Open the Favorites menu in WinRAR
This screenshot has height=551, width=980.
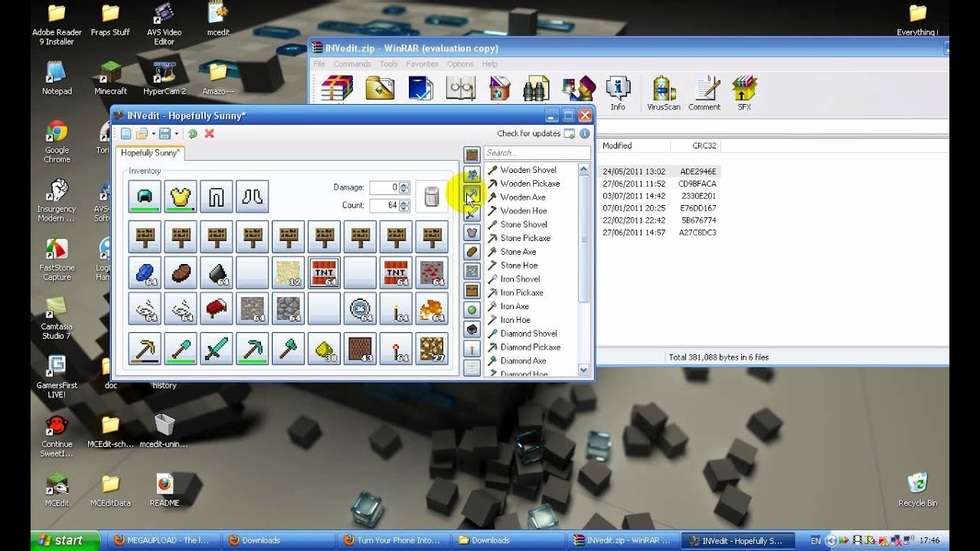pos(423,64)
